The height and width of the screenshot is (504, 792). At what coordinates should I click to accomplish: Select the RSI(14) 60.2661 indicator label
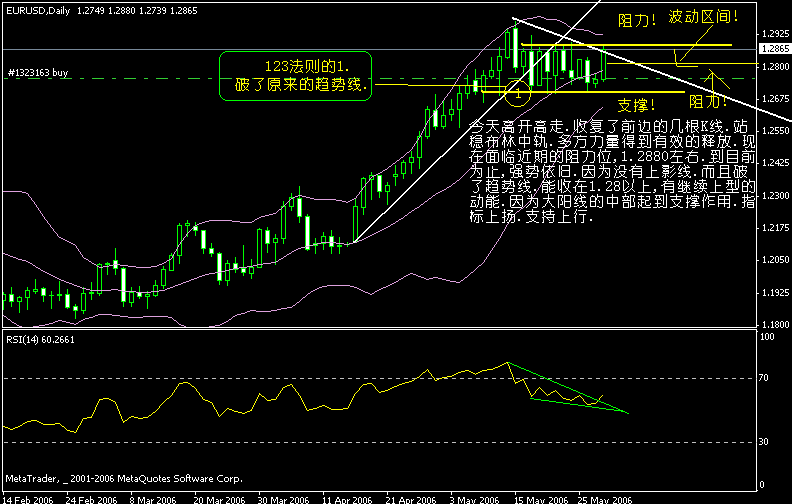tap(40, 340)
